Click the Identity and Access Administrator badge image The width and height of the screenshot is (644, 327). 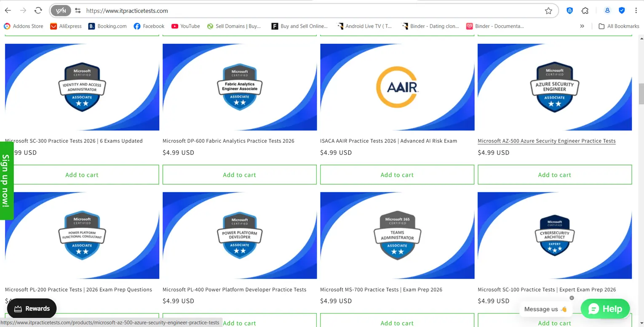tap(82, 87)
